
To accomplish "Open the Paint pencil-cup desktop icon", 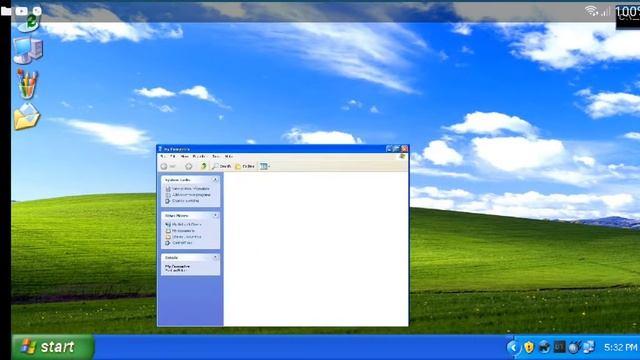I will click(x=27, y=84).
